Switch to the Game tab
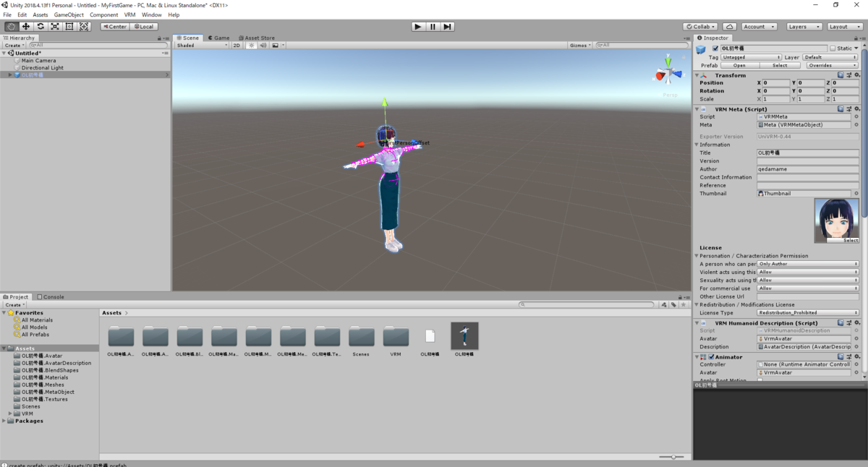This screenshot has height=467, width=868. (218, 38)
